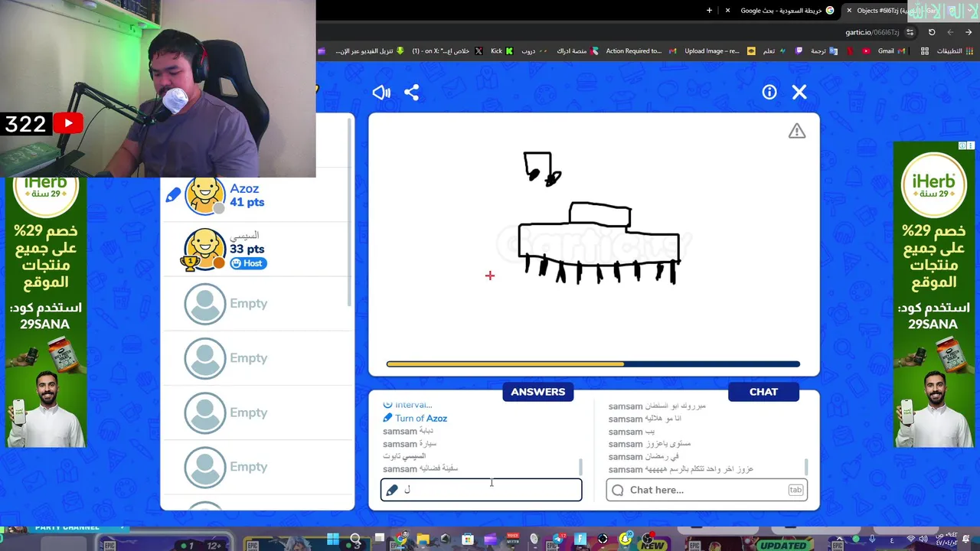Click the left iHerb ad banner
The width and height of the screenshot is (980, 551).
tap(46, 311)
